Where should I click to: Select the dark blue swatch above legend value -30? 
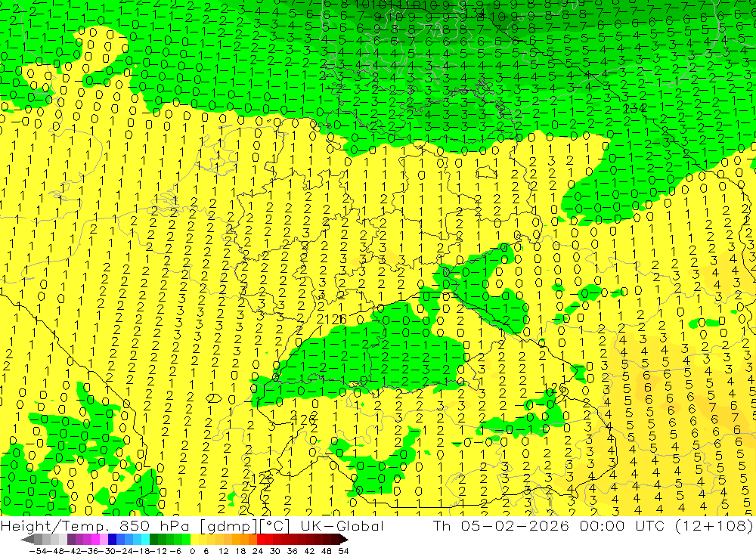tap(112, 540)
